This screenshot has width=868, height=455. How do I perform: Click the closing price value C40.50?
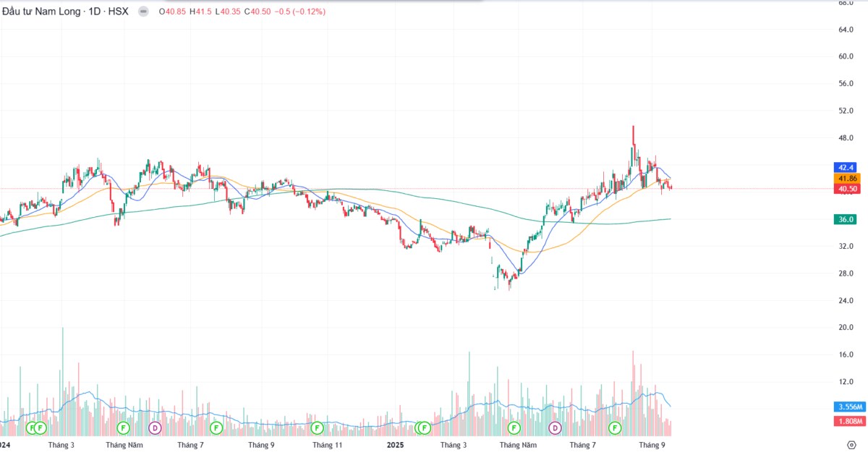(258, 12)
